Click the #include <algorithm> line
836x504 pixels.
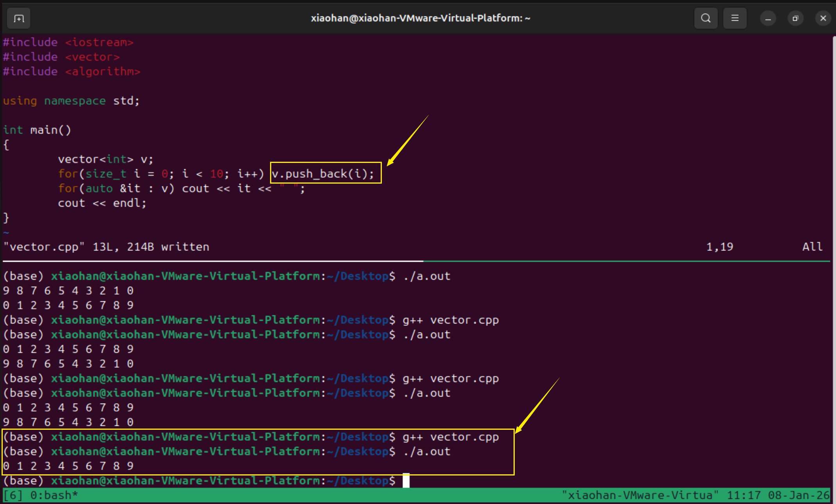point(72,71)
